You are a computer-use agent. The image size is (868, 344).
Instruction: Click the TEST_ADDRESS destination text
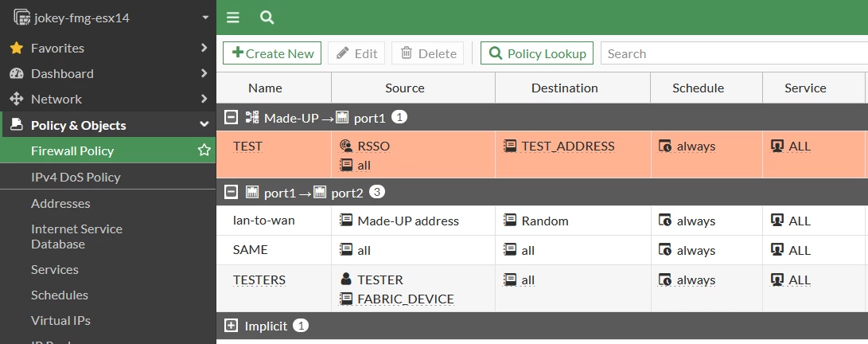coord(568,147)
